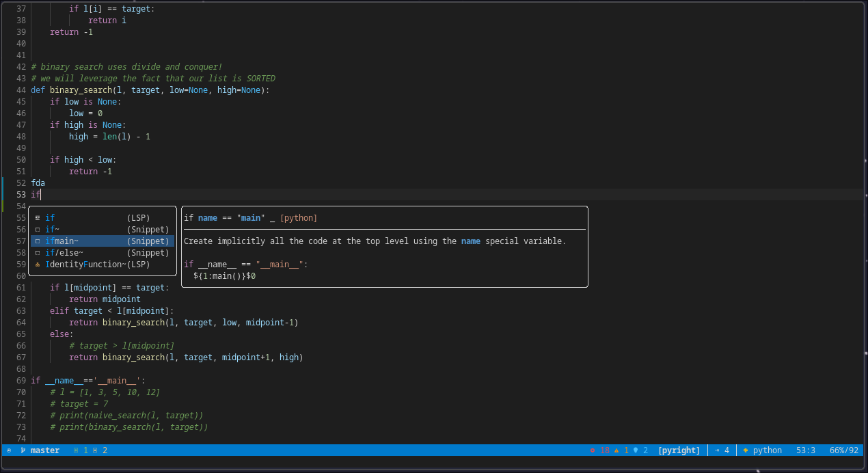Click the keyword icon beside the 'if' LSP item
The width and height of the screenshot is (868, 473).
[x=37, y=218]
